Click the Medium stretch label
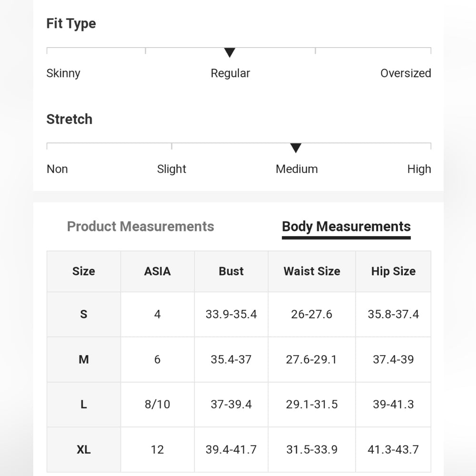The image size is (476, 476). click(297, 169)
